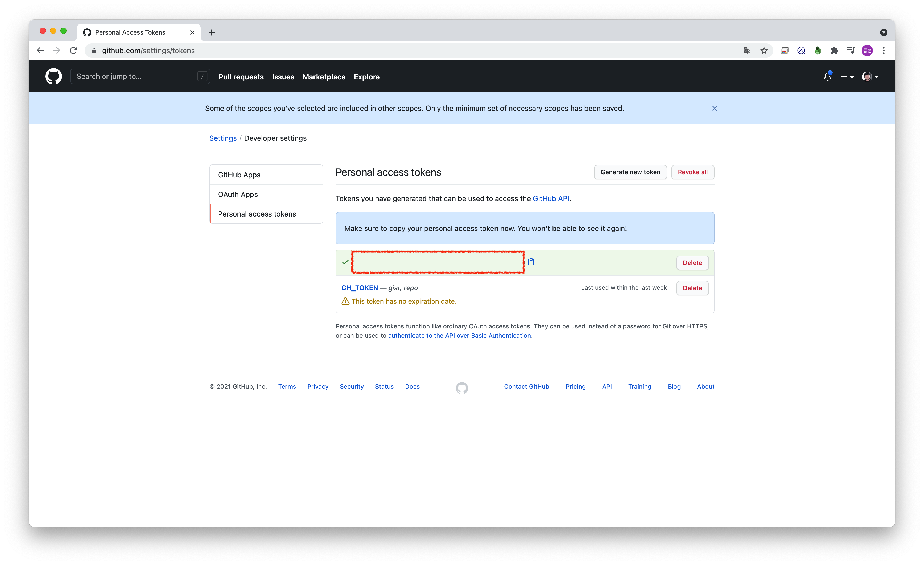Open Blog in the footer
The image size is (924, 565).
674,387
